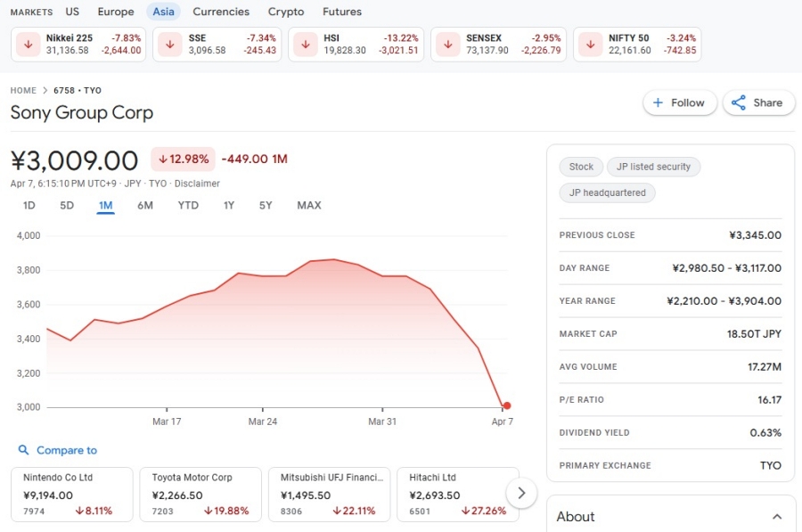Click the Stock tag chip
Viewport: 802px width, 532px height.
coord(581,167)
